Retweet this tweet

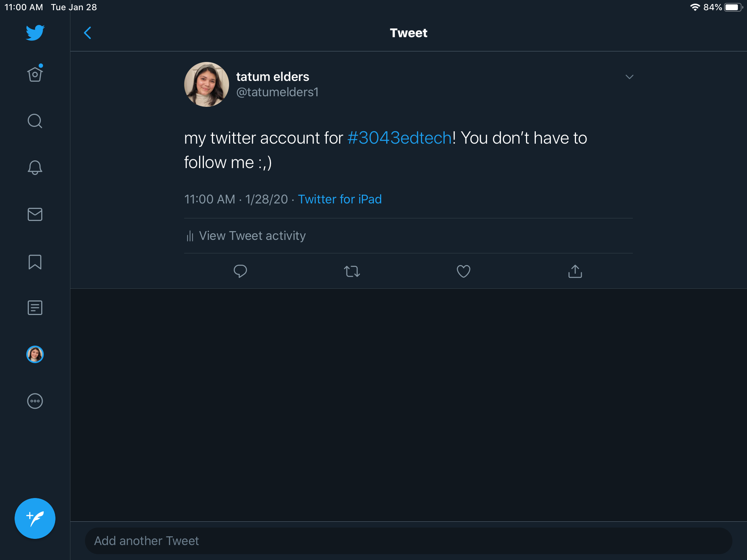352,271
